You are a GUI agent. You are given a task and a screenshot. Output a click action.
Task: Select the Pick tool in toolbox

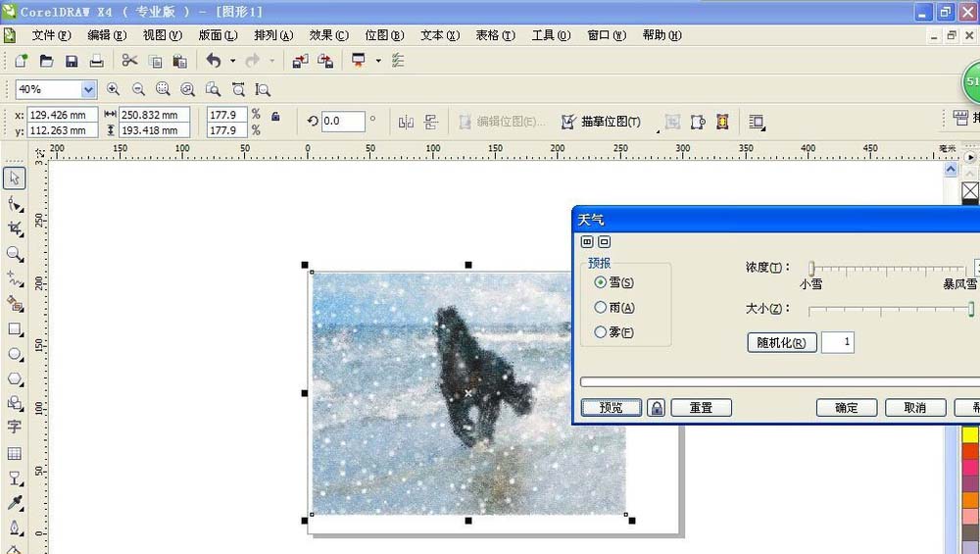15,178
